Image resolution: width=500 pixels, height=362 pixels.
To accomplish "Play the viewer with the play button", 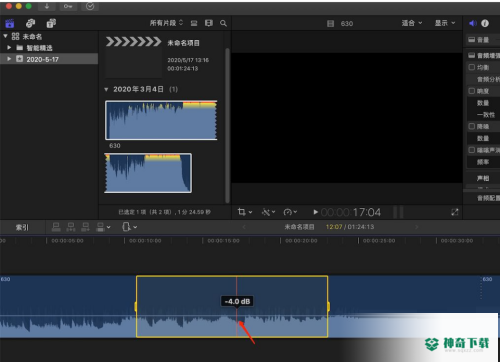I will tap(315, 212).
